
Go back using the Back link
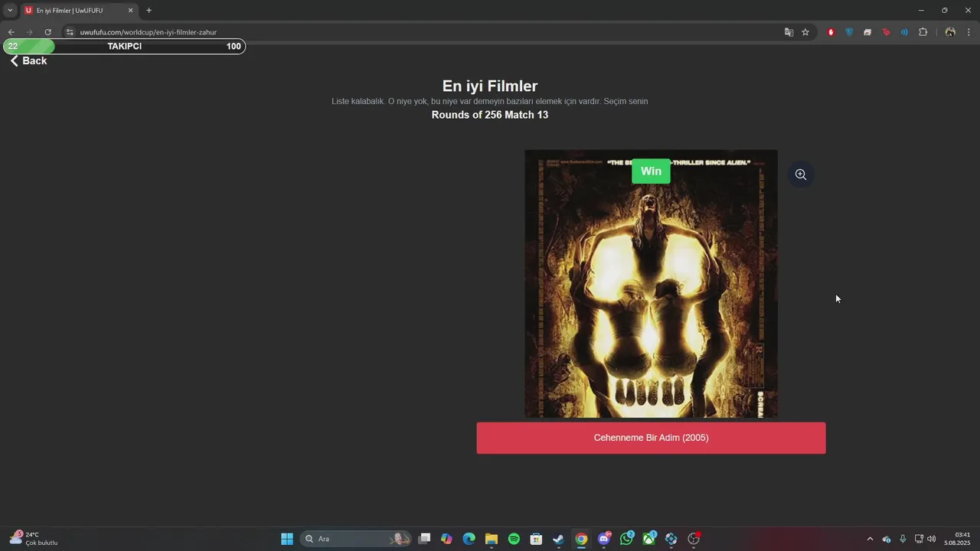[x=28, y=60]
